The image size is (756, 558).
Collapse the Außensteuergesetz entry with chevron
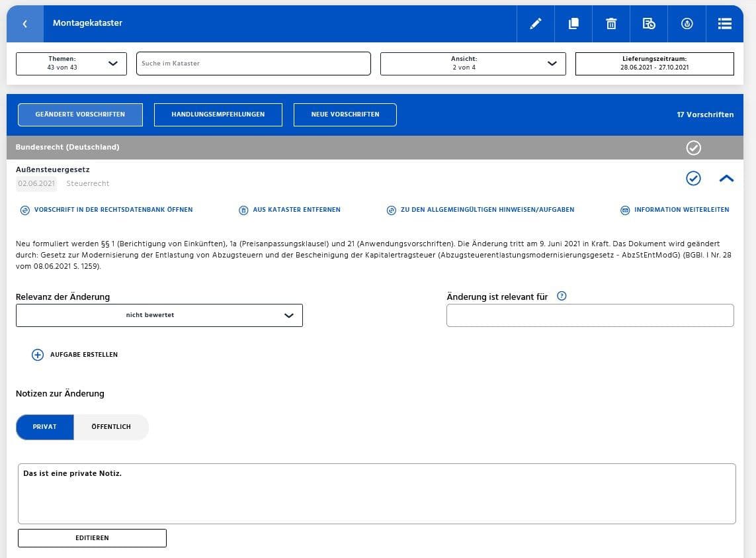tap(726, 178)
